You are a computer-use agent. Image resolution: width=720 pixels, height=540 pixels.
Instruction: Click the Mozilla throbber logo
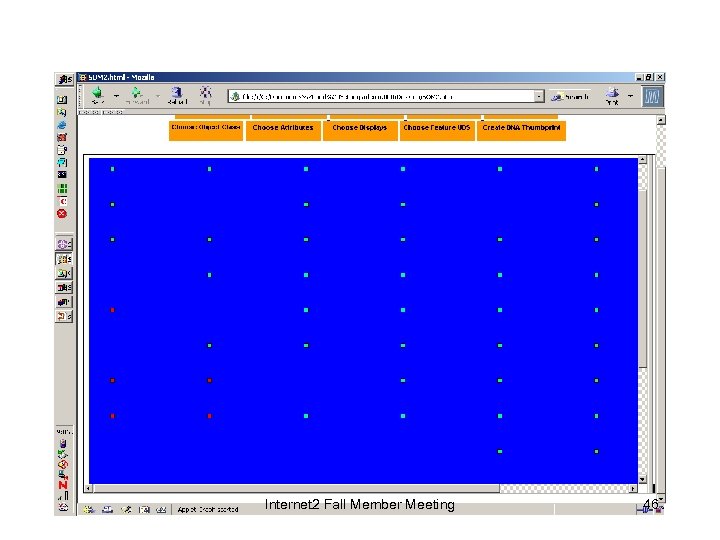[652, 96]
